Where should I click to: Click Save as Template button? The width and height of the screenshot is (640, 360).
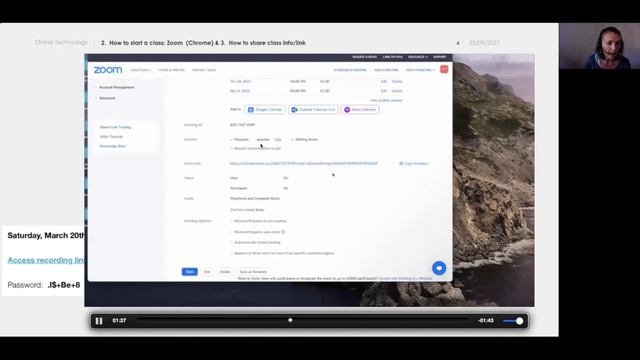tap(253, 272)
